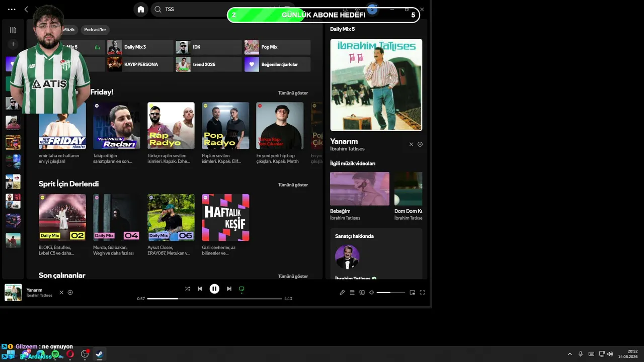Click the search magnifier icon

pyautogui.click(x=158, y=9)
